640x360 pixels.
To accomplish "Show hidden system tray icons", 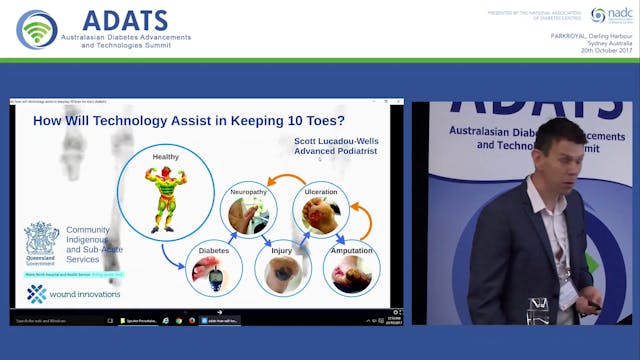I will pyautogui.click(x=368, y=321).
